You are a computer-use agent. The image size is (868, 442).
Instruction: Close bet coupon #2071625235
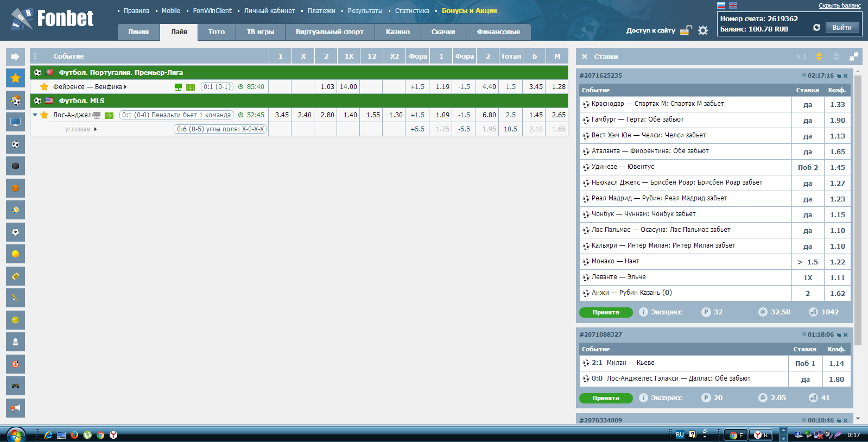[x=846, y=76]
